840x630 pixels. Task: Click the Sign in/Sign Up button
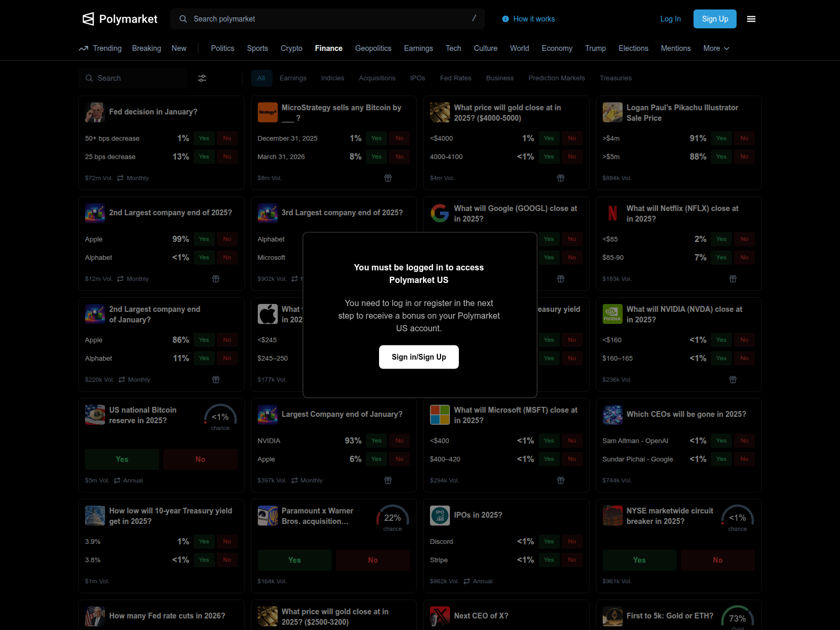(419, 357)
